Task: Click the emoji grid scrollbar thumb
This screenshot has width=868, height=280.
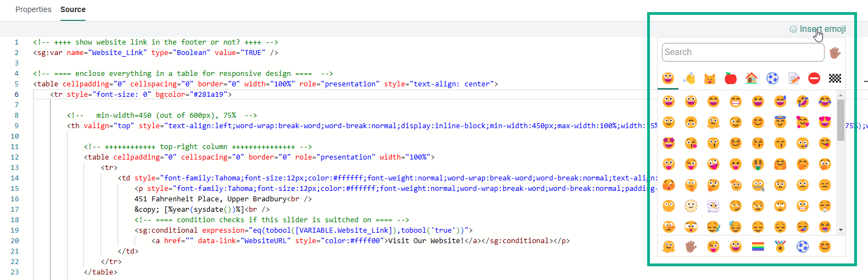Action: pyautogui.click(x=841, y=120)
